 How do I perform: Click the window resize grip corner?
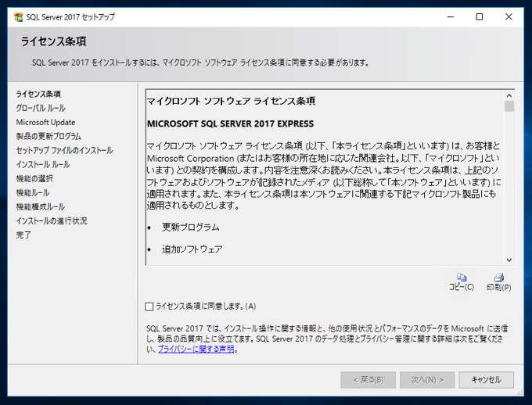519,392
